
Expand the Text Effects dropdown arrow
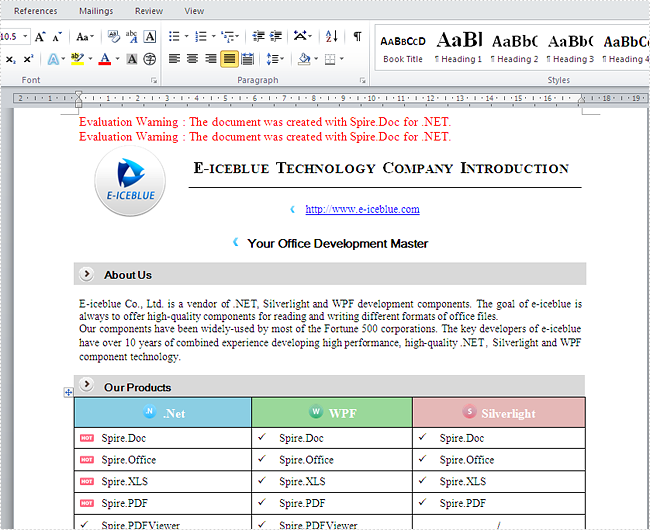pos(63,59)
